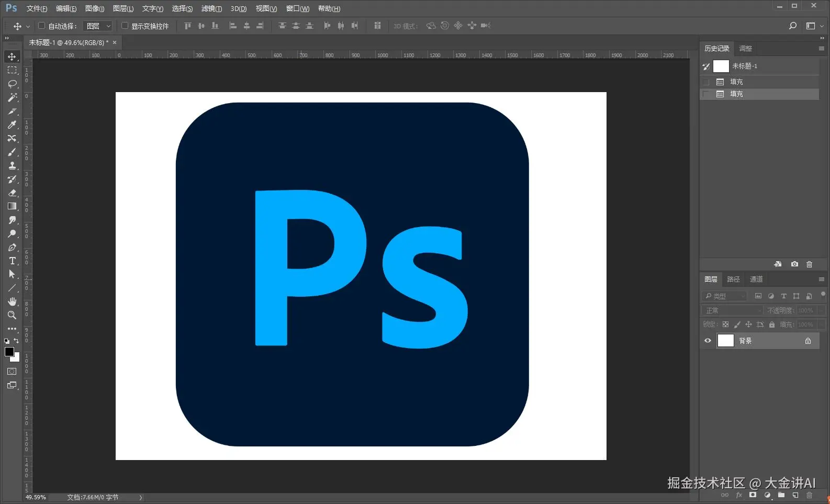The image size is (830, 504).
Task: Select the Line shape tool
Action: point(12,288)
